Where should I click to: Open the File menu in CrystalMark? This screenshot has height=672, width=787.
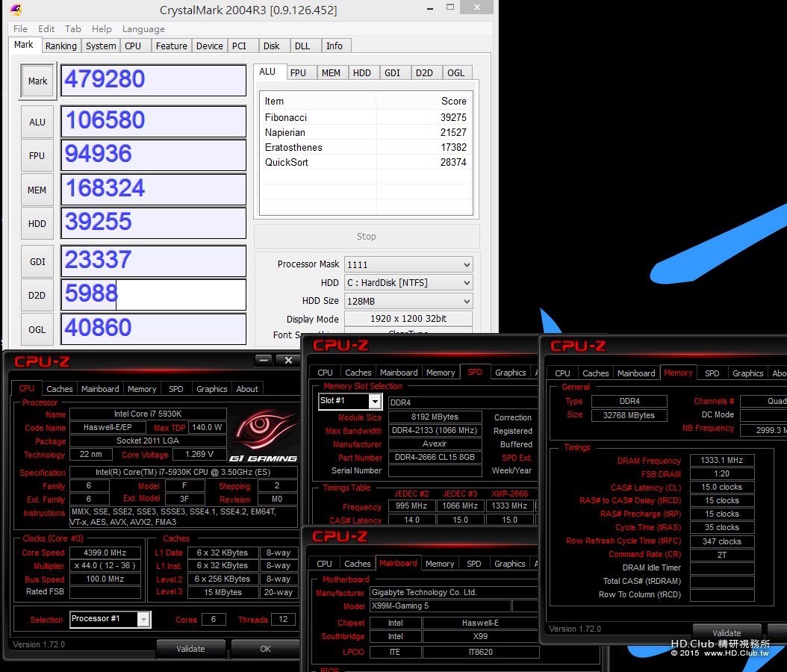pos(21,28)
